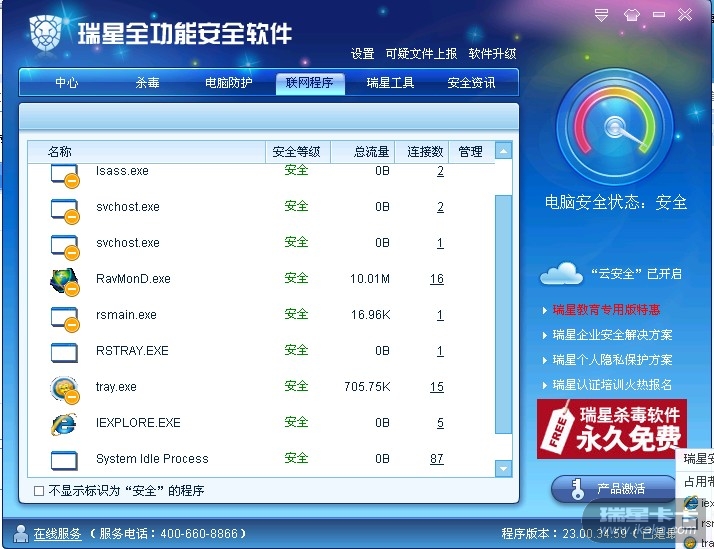Click the 管理 column header
Screen dimensions: 714x549
pyautogui.click(x=471, y=152)
